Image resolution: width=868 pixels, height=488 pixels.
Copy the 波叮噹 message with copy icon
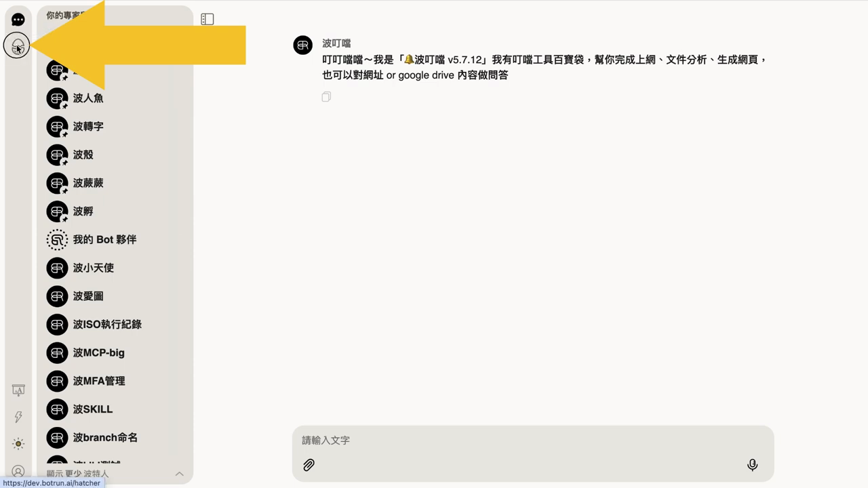click(x=326, y=97)
